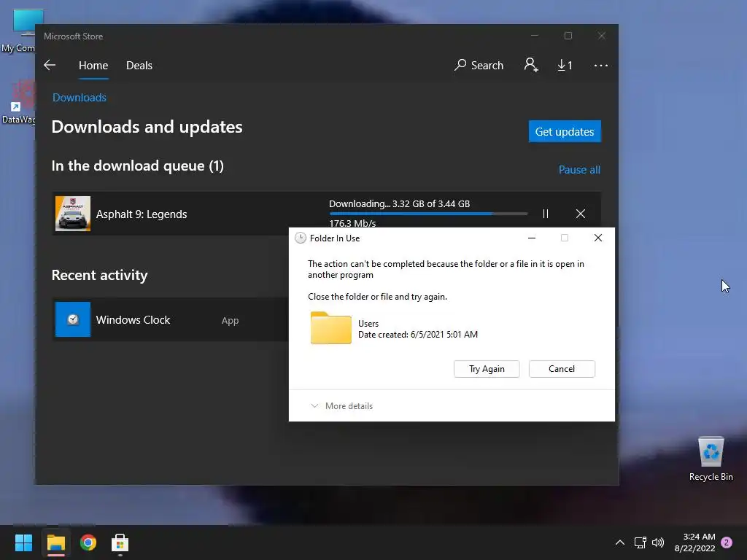747x560 pixels.
Task: Show hidden system tray icons
Action: tap(620, 542)
